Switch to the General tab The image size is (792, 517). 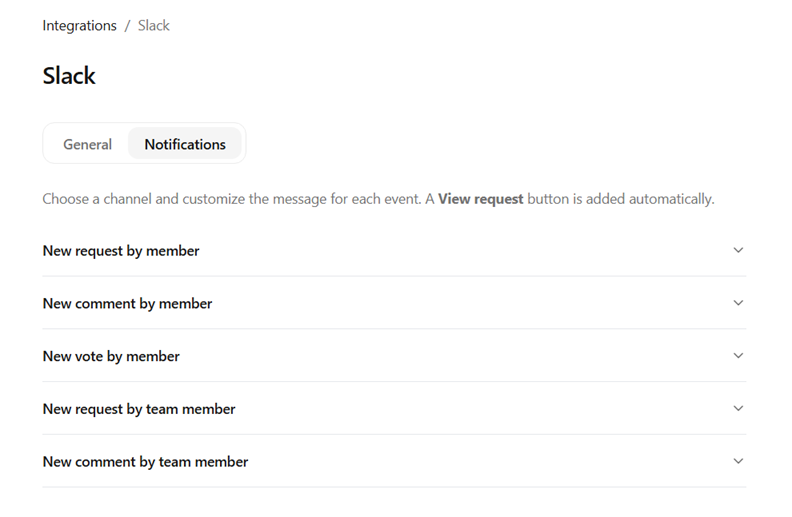pos(87,144)
